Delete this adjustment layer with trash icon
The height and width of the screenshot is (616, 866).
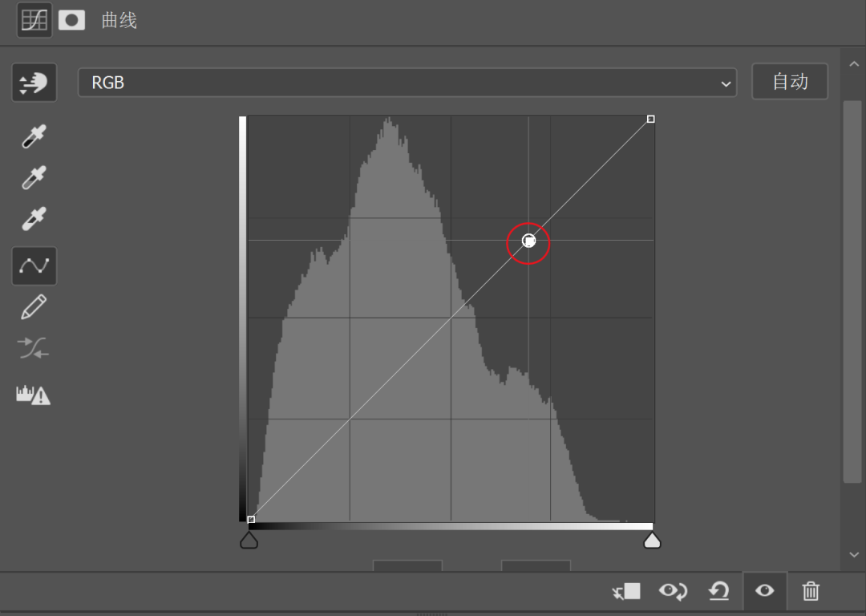point(811,592)
